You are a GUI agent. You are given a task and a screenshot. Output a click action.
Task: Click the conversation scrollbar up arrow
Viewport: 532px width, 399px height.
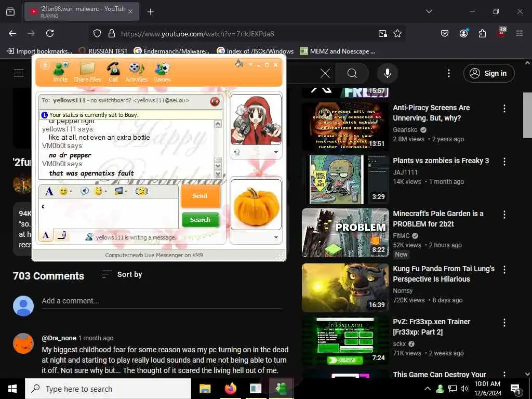click(x=218, y=124)
